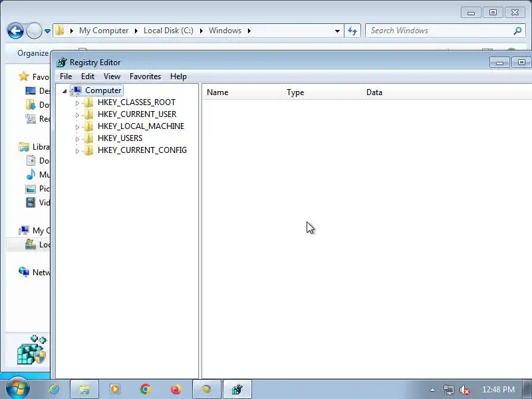Open the Help menu in Registry Editor
The image size is (532, 399).
[x=178, y=76]
